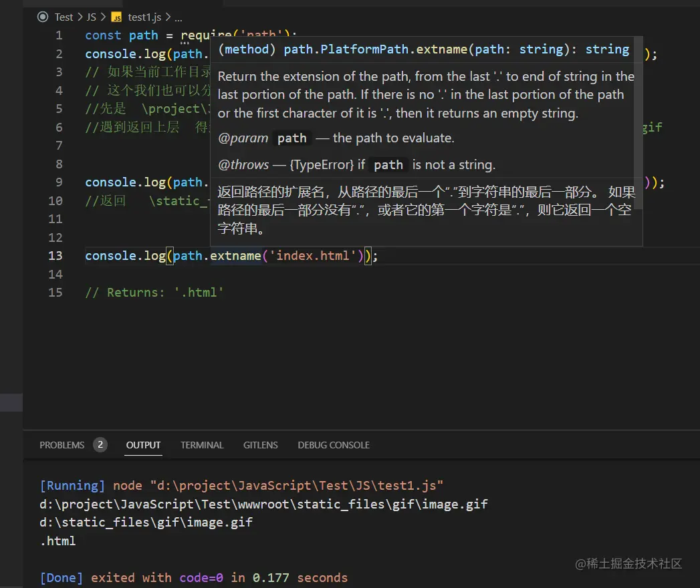This screenshot has width=700, height=588.
Task: Click the [Running] node command output line
Action: (x=241, y=486)
